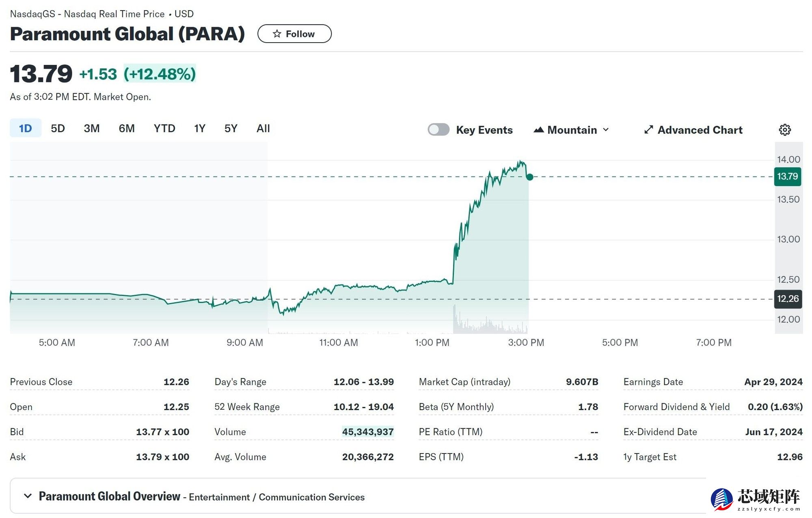Viewport: 812px width, 518px height.
Task: Click the highlighted Volume value 45,343,937
Action: (367, 432)
